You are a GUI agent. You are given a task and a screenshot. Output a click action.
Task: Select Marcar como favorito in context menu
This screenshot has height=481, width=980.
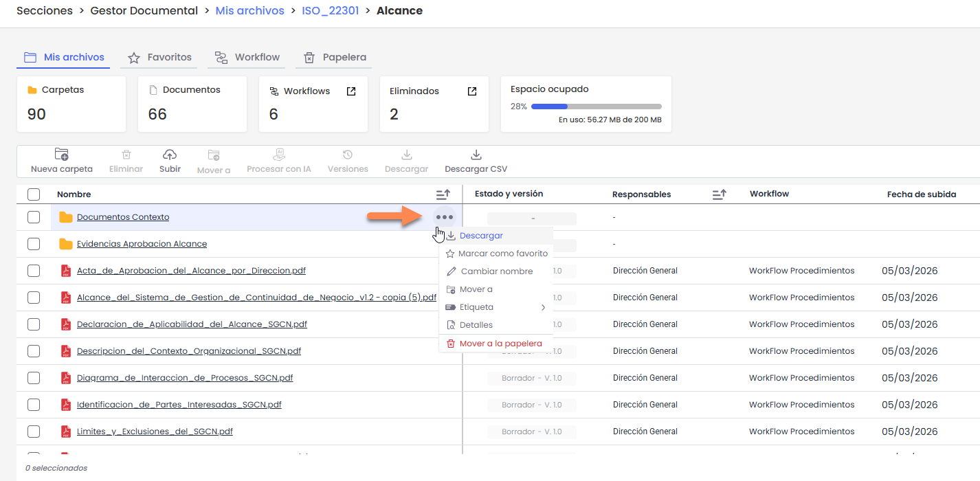tap(502, 254)
